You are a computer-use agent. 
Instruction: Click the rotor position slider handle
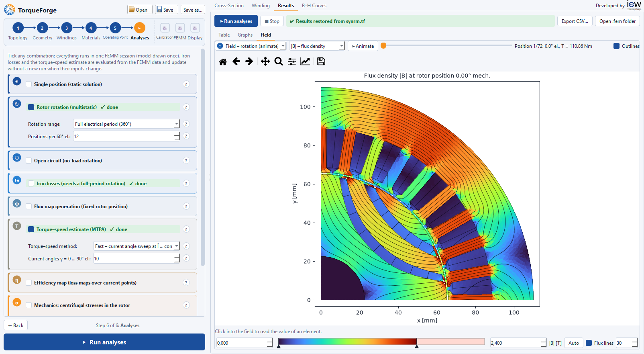click(x=383, y=46)
